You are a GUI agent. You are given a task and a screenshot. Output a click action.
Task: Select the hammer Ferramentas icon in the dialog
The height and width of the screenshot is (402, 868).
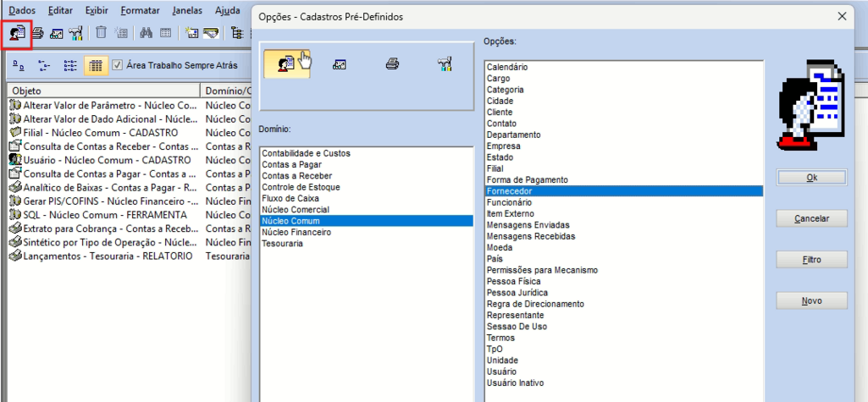click(445, 64)
